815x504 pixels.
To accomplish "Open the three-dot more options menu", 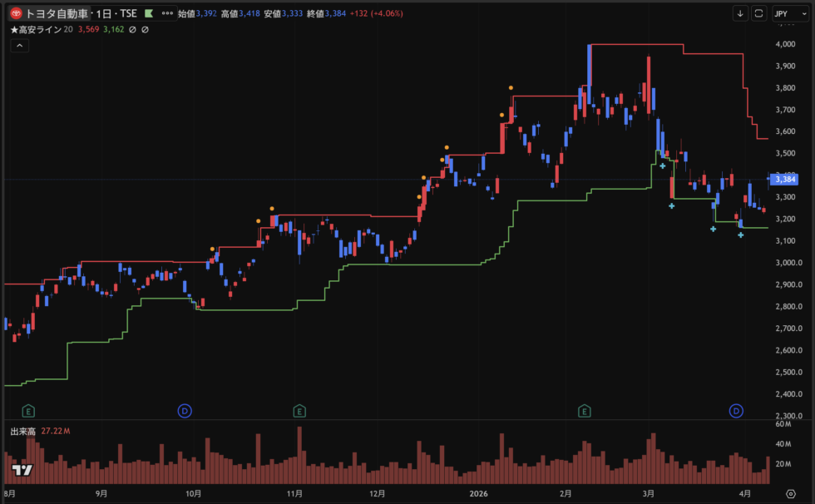I will [x=168, y=13].
